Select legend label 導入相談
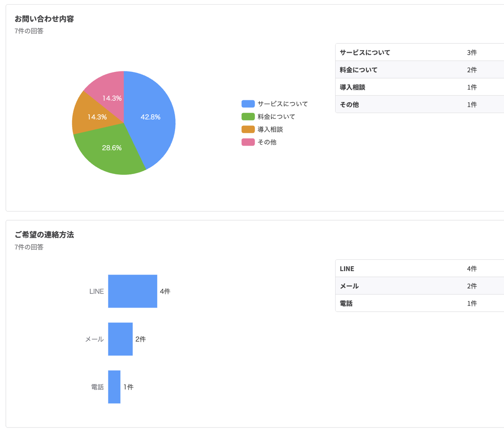This screenshot has height=433, width=504. [x=270, y=129]
